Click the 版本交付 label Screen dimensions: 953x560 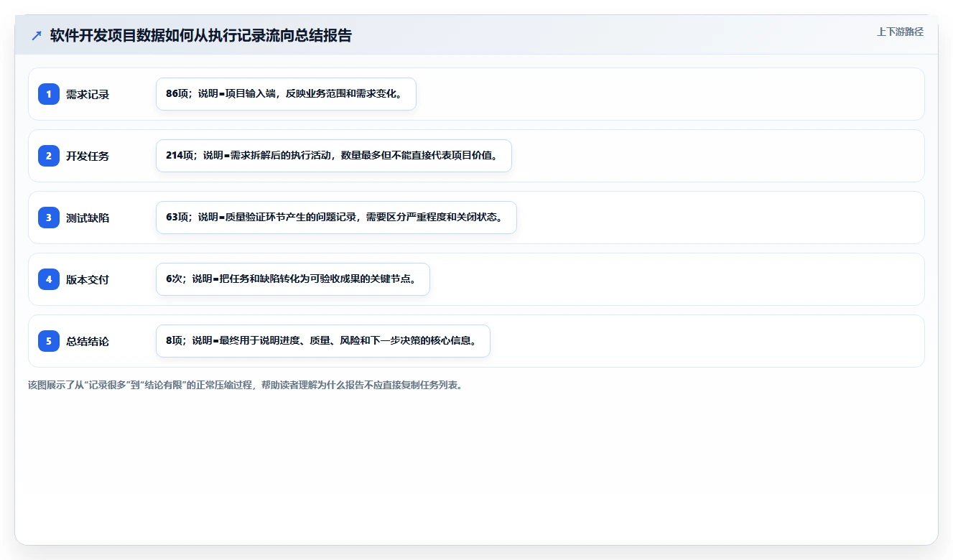point(88,279)
